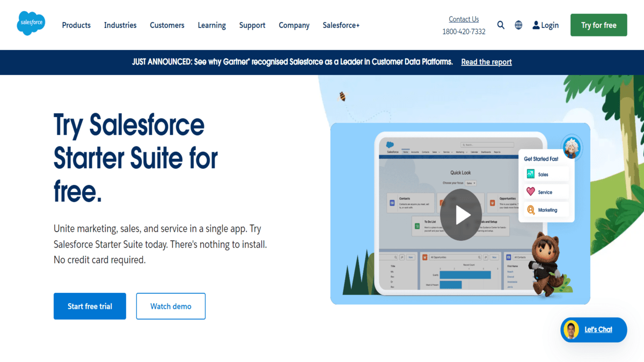Click the Astro mascot character
The image size is (644, 362).
[546, 264]
